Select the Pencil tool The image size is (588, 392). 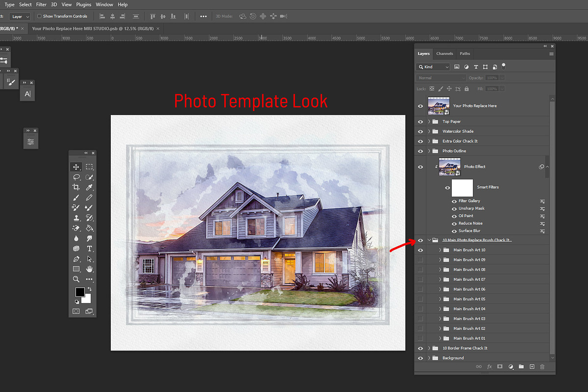pos(89,197)
